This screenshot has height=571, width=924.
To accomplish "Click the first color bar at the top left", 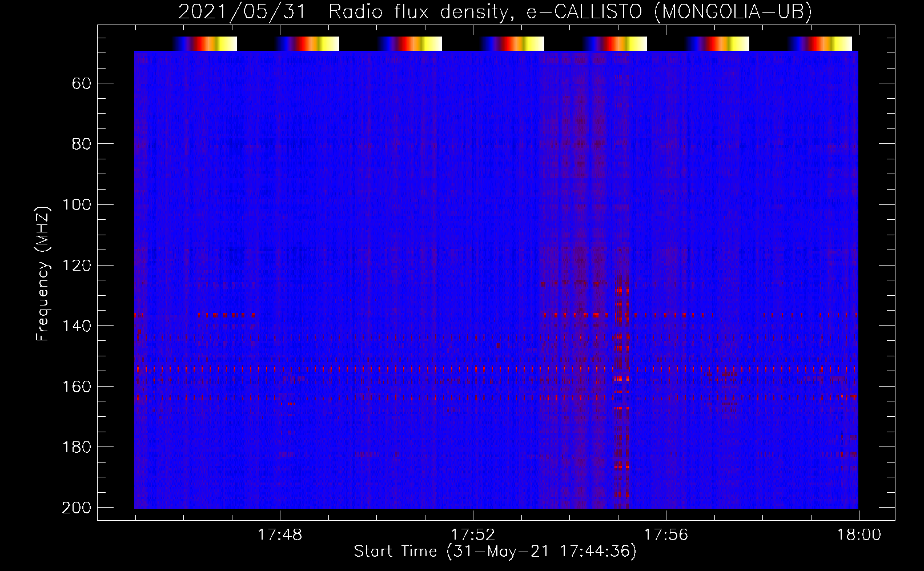I will pyautogui.click(x=204, y=43).
